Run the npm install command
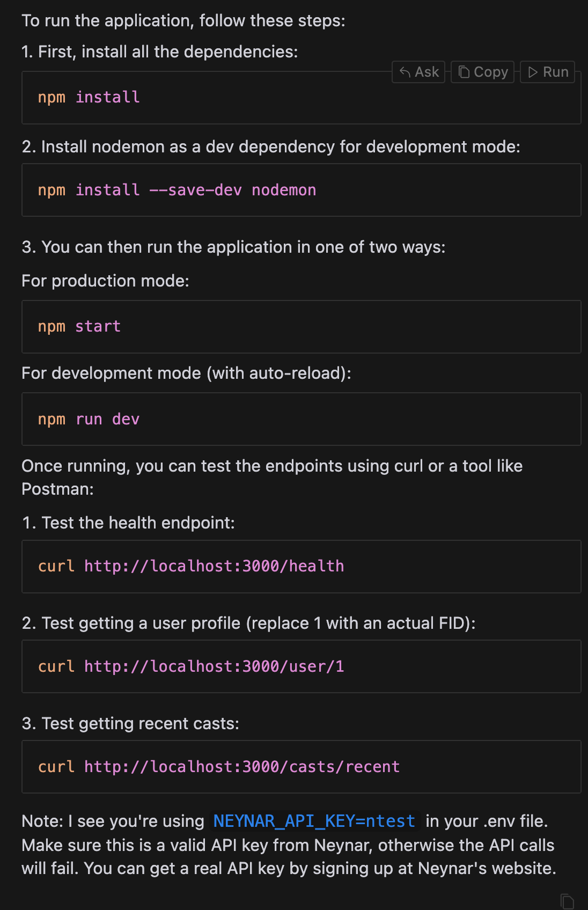Screen dimensions: 588x910 pyautogui.click(x=547, y=72)
